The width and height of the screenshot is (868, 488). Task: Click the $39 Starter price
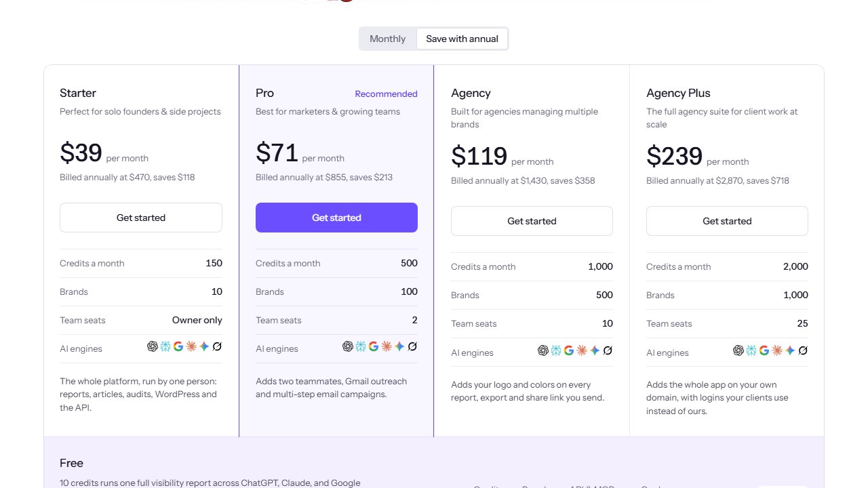pyautogui.click(x=81, y=152)
